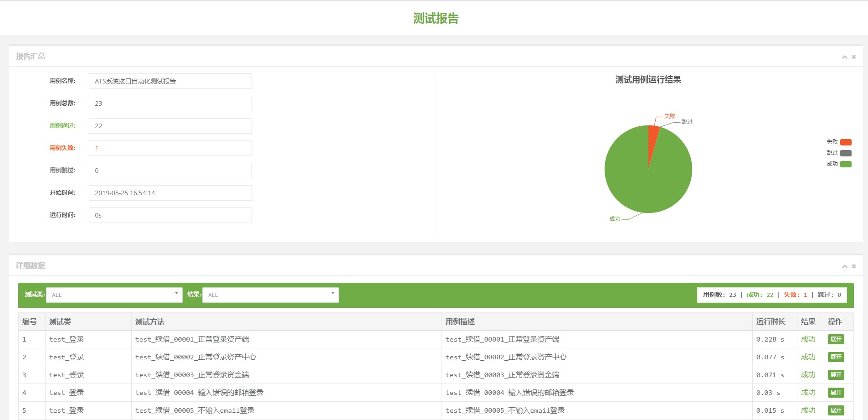Open the 结果 filter dropdown
This screenshot has height=420, width=868.
271,295
